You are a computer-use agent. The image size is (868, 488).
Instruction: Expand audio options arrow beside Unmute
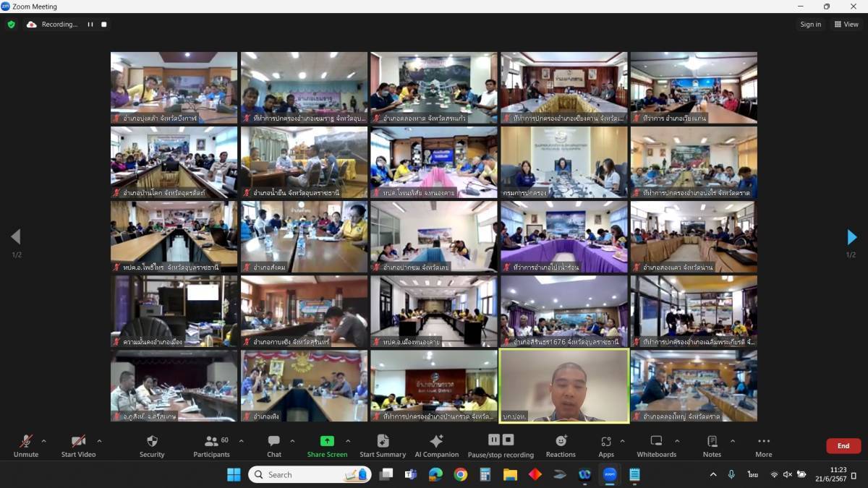tap(43, 441)
